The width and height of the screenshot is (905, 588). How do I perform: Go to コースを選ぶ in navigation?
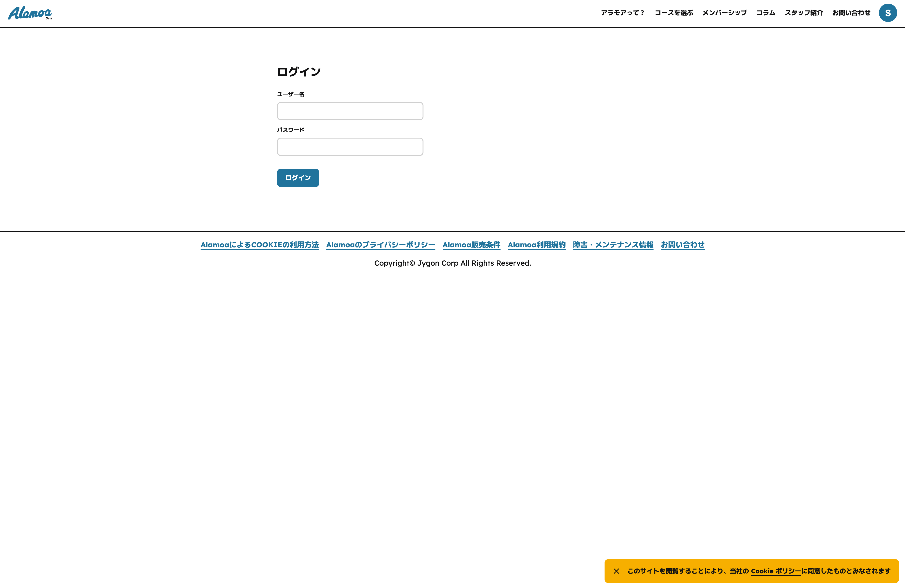click(673, 13)
